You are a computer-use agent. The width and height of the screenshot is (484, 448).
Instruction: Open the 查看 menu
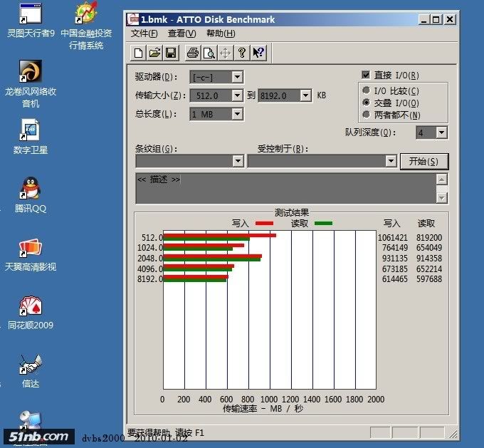point(181,33)
